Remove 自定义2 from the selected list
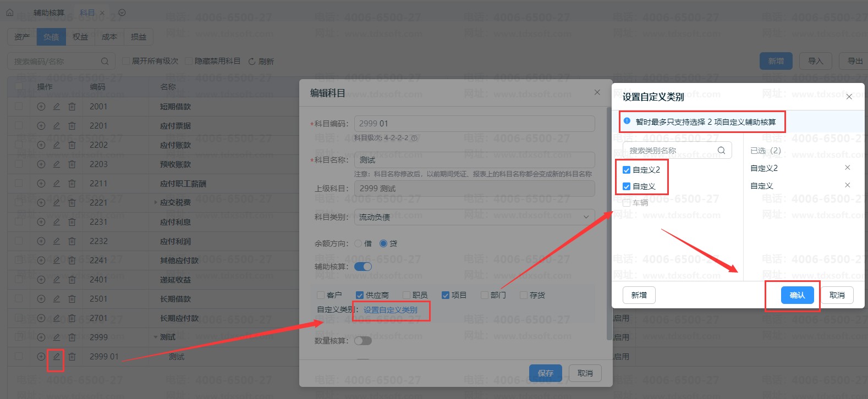Viewport: 868px width, 399px height. pyautogui.click(x=847, y=168)
